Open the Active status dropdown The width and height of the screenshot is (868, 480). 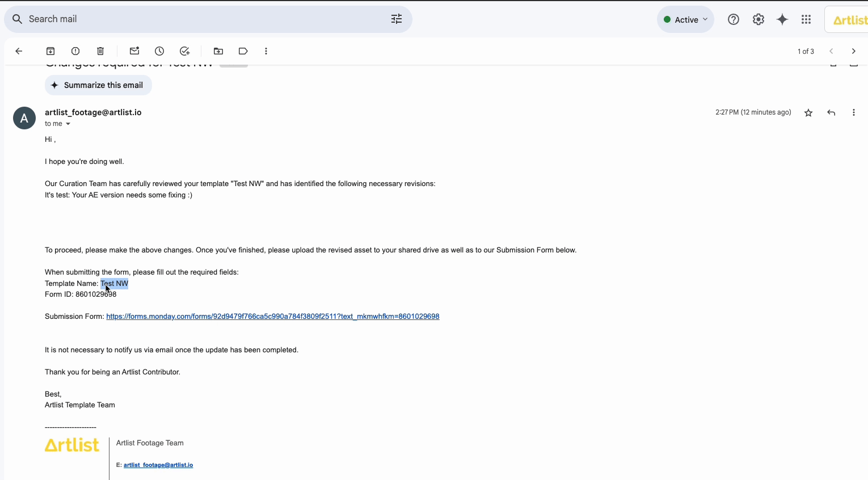click(685, 19)
